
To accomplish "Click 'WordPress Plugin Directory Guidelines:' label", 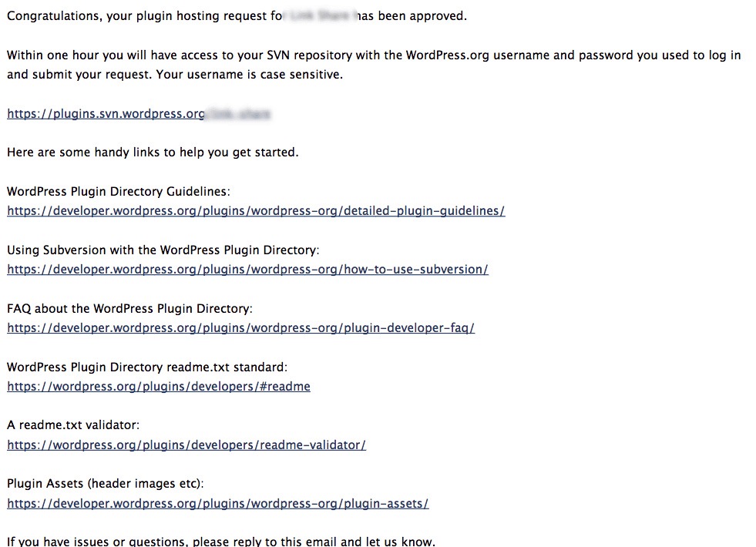I will click(118, 192).
